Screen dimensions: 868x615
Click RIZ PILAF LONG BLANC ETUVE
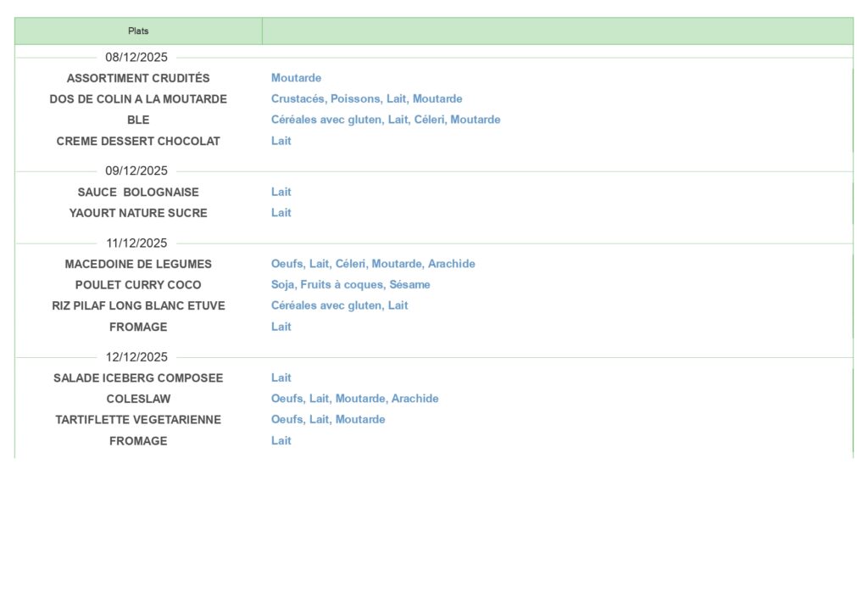pyautogui.click(x=138, y=305)
